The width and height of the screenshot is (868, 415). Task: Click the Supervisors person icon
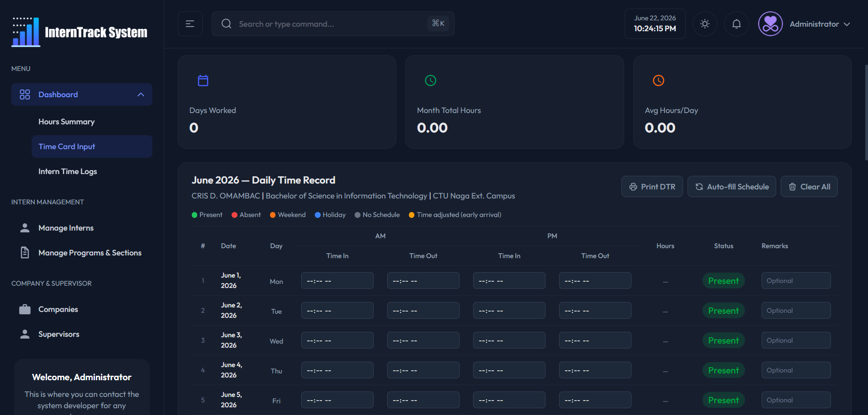[x=25, y=334]
